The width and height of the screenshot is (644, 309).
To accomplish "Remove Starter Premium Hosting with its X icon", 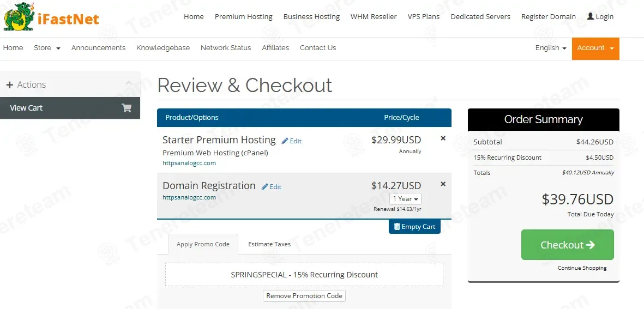I will pos(443,138).
